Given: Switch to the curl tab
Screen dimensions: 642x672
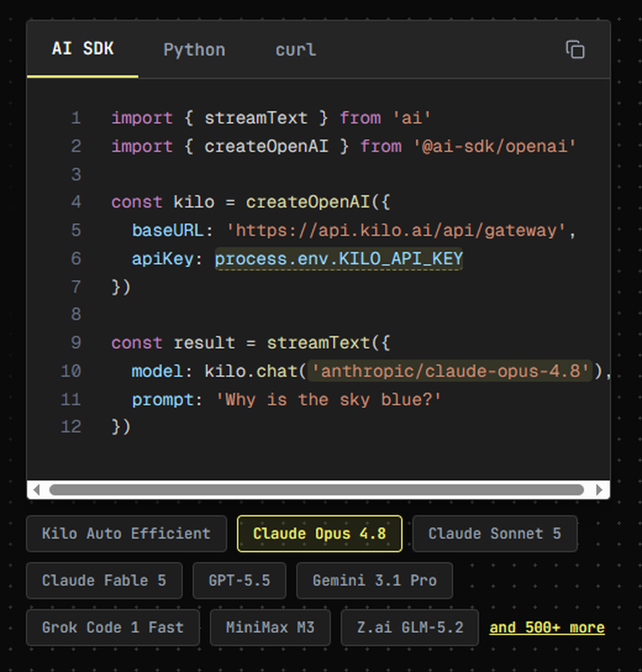Looking at the screenshot, I should tap(295, 49).
